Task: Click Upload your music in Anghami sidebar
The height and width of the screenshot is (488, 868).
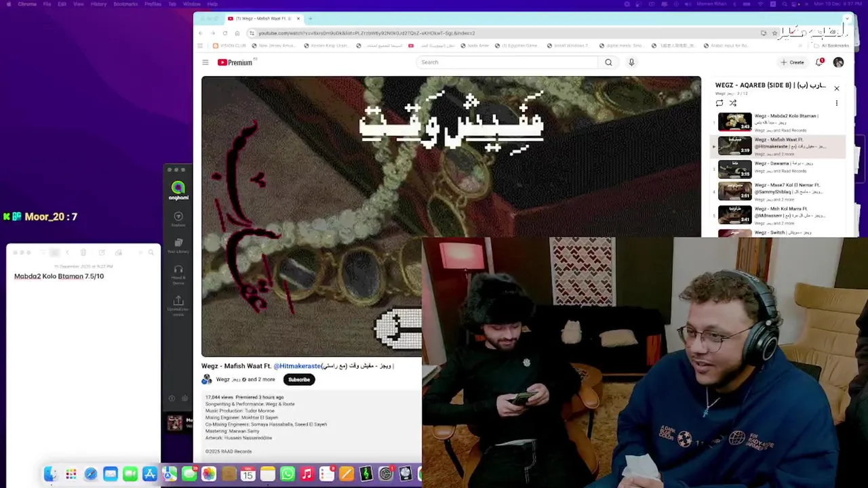Action: coord(178,305)
